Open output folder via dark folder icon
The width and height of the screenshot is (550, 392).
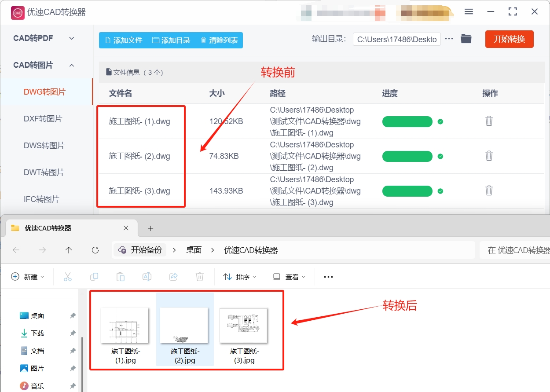tap(466, 39)
